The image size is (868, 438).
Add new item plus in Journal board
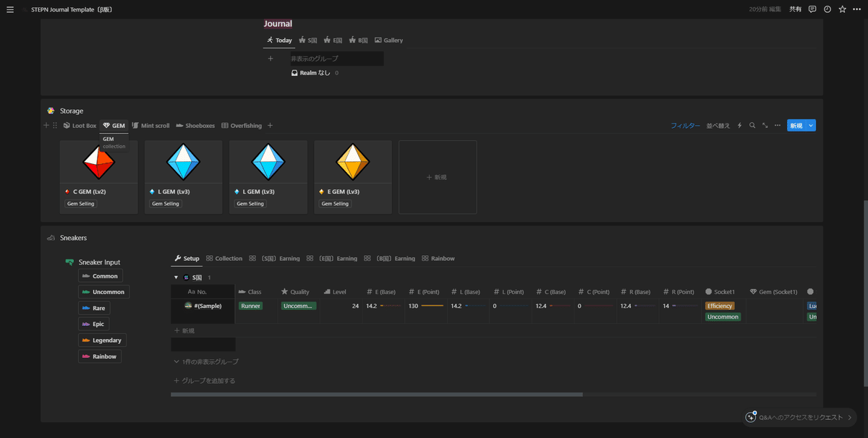click(270, 59)
